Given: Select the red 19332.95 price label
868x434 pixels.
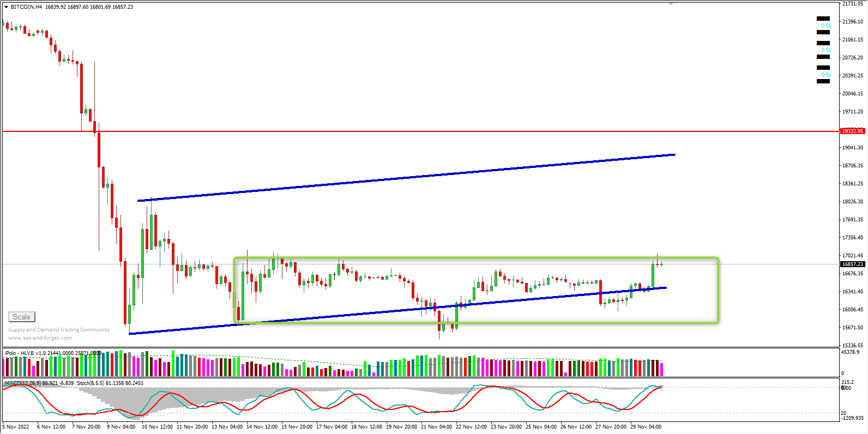Looking at the screenshot, I should coord(853,131).
